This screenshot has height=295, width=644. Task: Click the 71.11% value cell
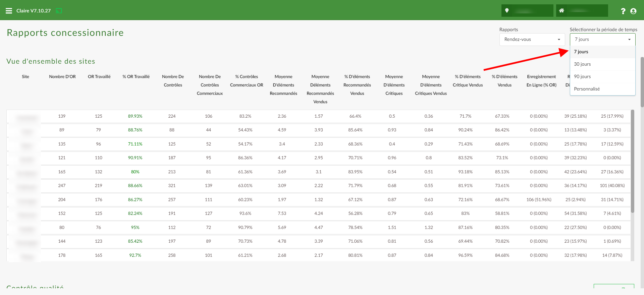click(x=135, y=144)
